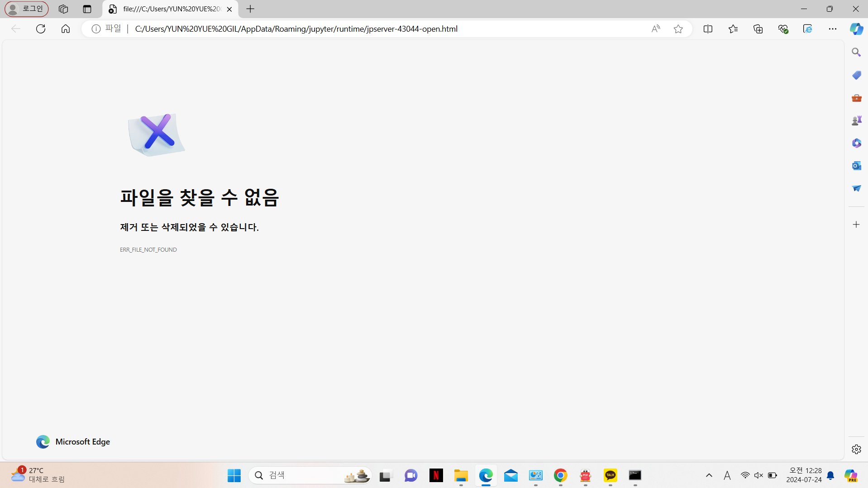This screenshot has height=488, width=868.
Task: Expand hidden system tray icons
Action: 709,475
